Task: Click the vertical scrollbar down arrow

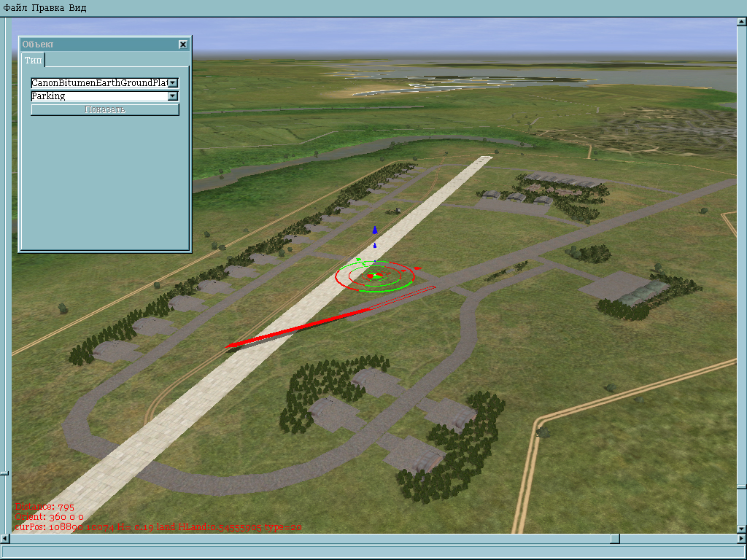Action: pyautogui.click(x=742, y=529)
